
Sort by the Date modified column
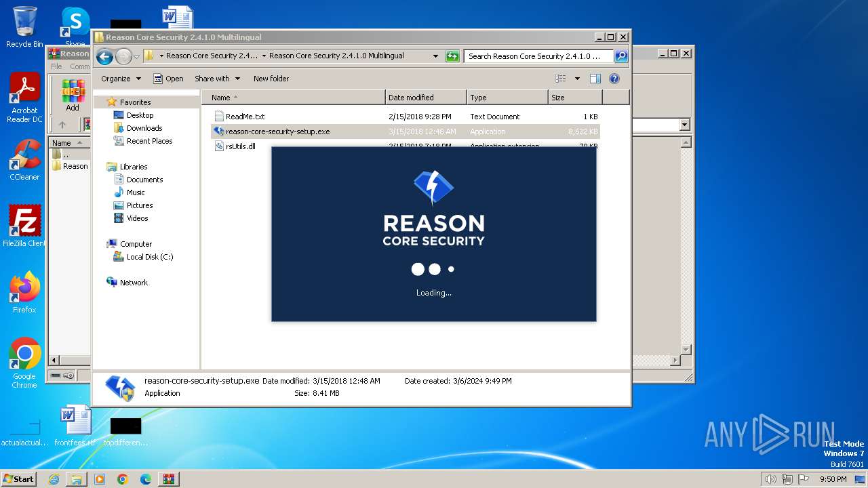point(426,98)
